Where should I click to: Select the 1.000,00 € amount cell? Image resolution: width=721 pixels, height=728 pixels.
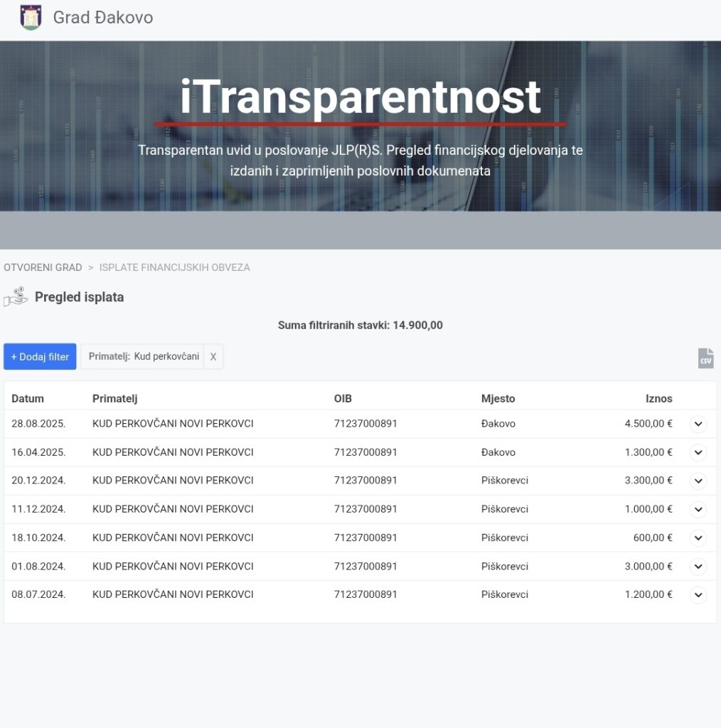click(x=648, y=509)
